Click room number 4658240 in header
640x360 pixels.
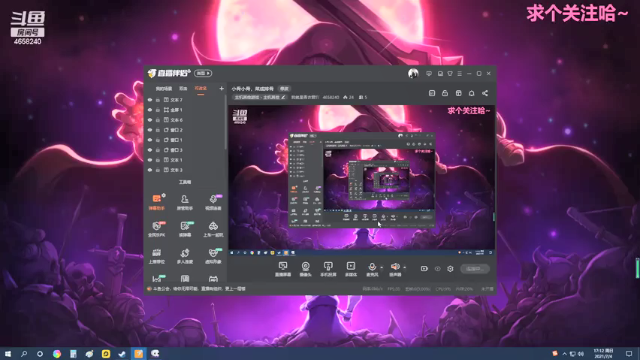tap(331, 98)
